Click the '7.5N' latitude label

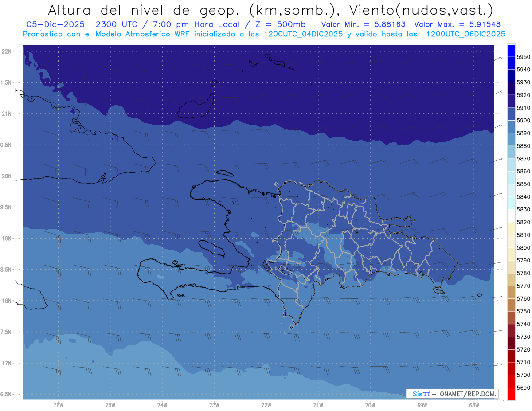pyautogui.click(x=6, y=332)
